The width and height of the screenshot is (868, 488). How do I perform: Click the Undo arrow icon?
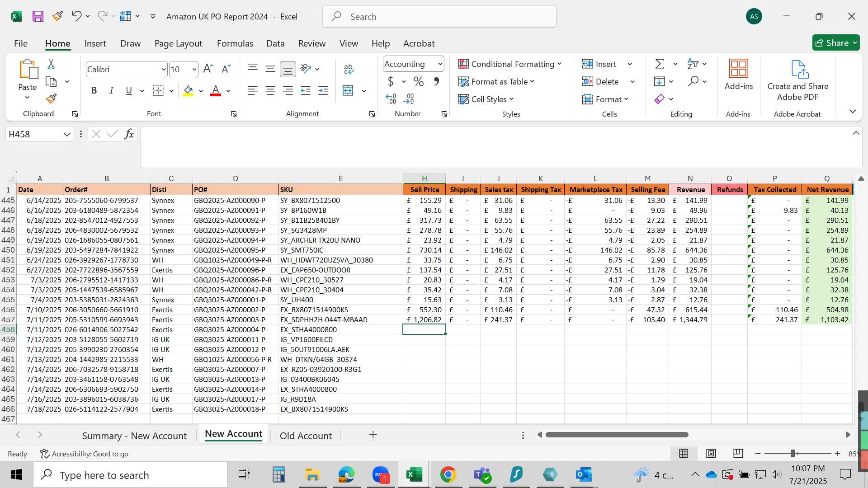(76, 16)
